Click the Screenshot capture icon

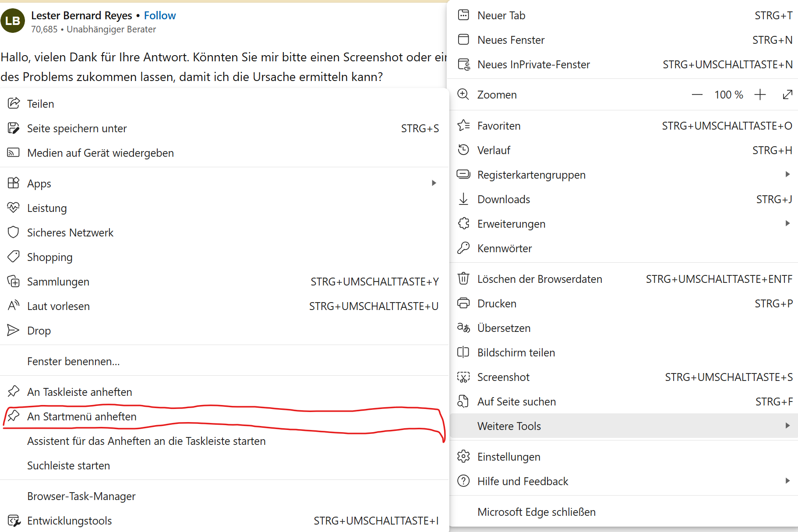[463, 377]
